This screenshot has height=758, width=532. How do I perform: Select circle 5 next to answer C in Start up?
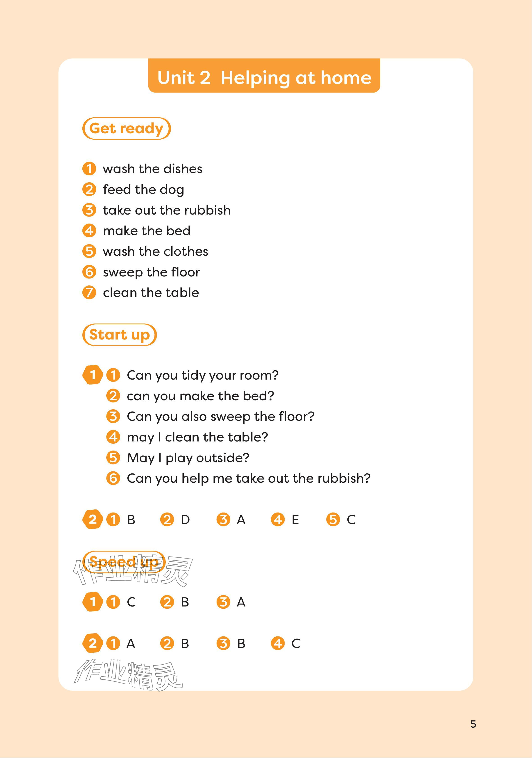[x=333, y=520]
